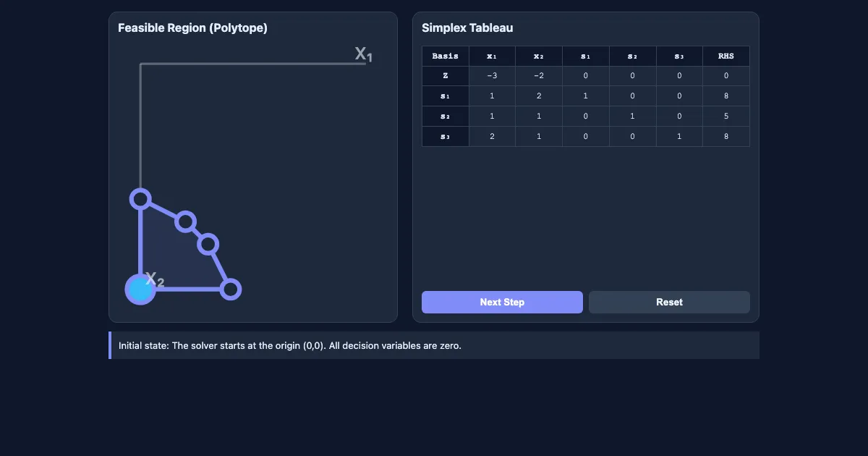Click the s₃ row label in Basis column
This screenshot has height=456, width=868.
pos(446,137)
